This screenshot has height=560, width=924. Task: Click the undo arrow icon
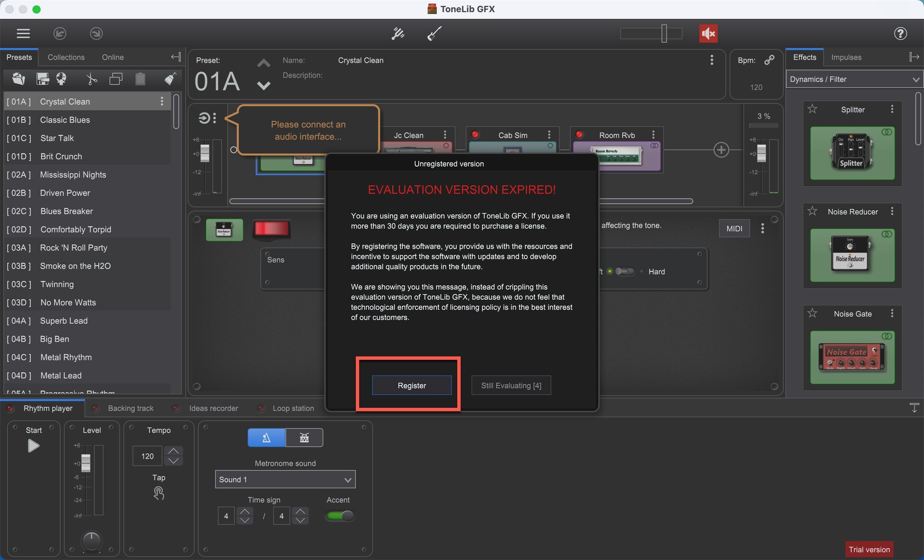pyautogui.click(x=60, y=33)
